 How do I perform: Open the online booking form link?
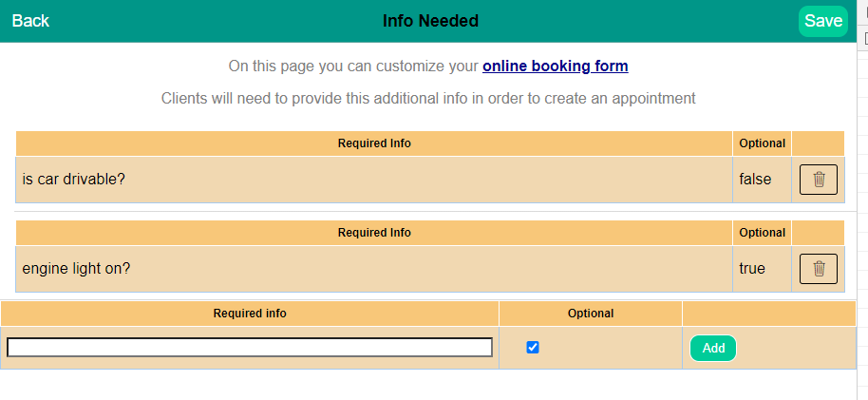[x=555, y=67]
